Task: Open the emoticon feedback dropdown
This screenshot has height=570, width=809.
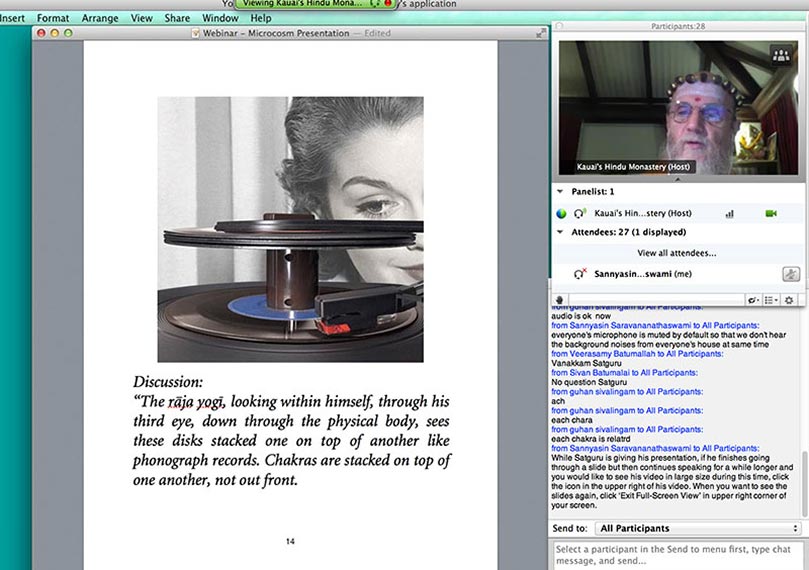Action: (753, 300)
